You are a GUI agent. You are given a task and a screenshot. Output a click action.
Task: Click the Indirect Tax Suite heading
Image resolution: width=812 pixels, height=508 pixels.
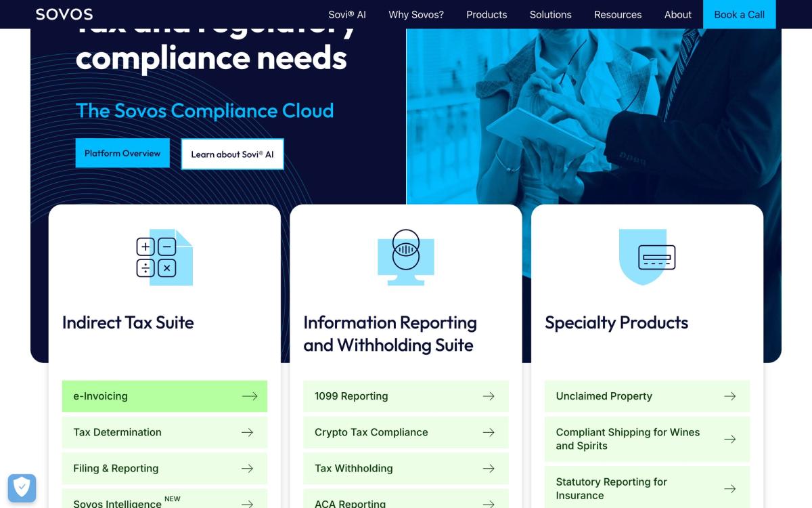point(128,322)
